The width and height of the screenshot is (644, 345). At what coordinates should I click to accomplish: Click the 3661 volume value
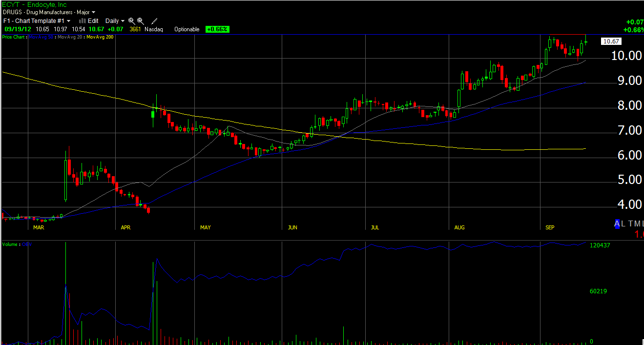click(x=135, y=29)
